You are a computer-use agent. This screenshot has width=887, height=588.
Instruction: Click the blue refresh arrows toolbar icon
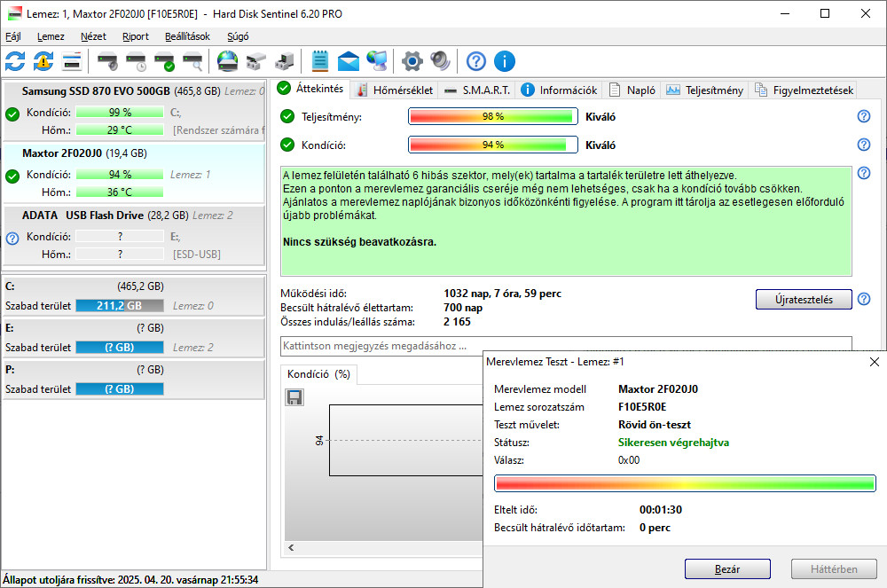(x=15, y=61)
